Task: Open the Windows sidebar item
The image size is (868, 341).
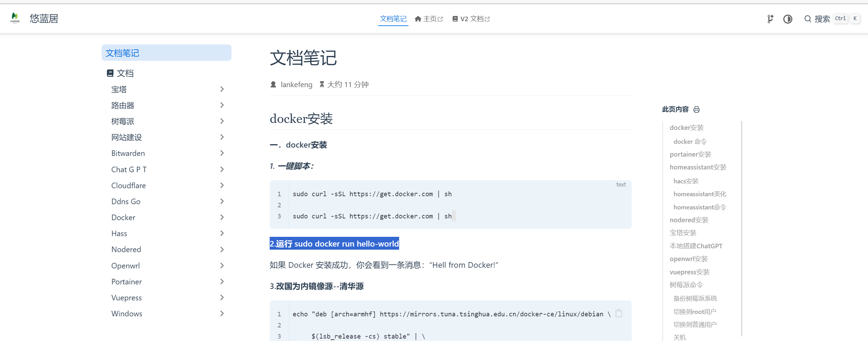Action: pos(167,314)
